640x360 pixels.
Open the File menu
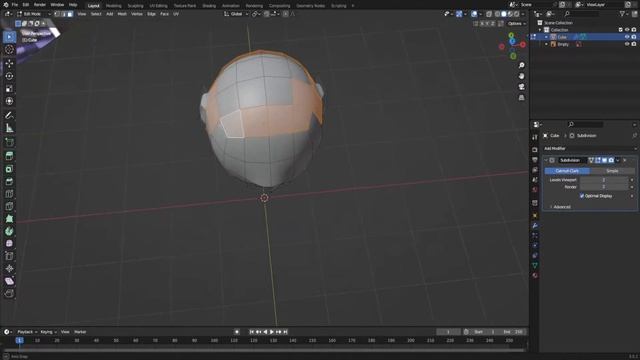coord(15,4)
